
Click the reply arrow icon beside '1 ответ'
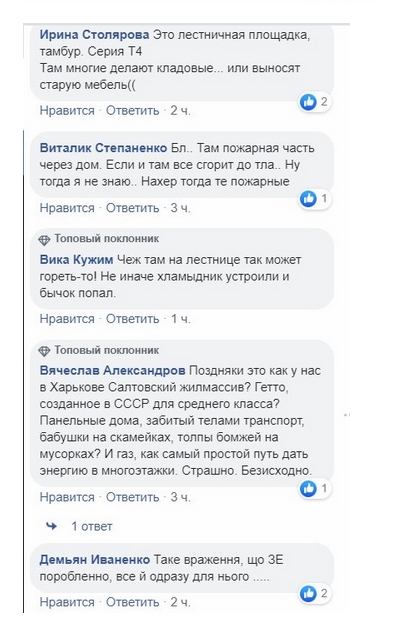52,526
